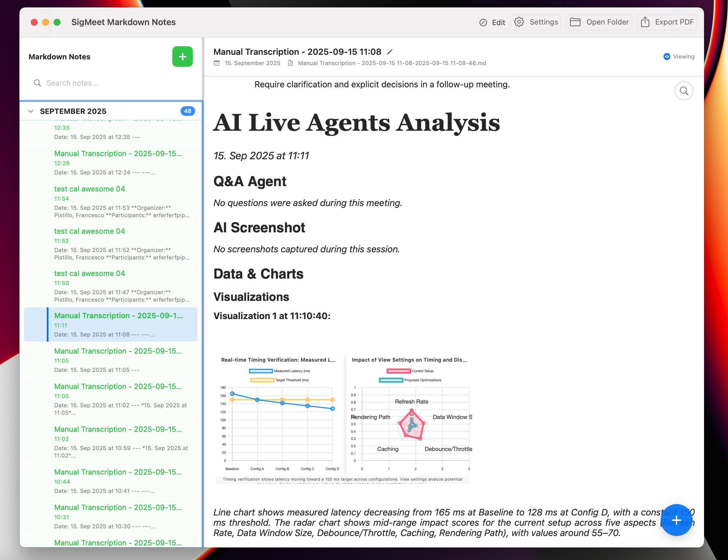Create a new note with the green plus icon

tap(183, 56)
